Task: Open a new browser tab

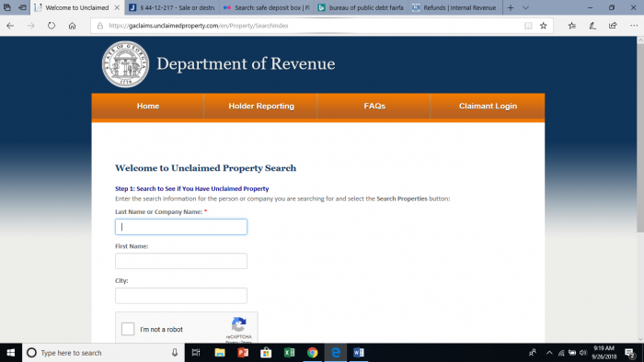Action: click(511, 7)
